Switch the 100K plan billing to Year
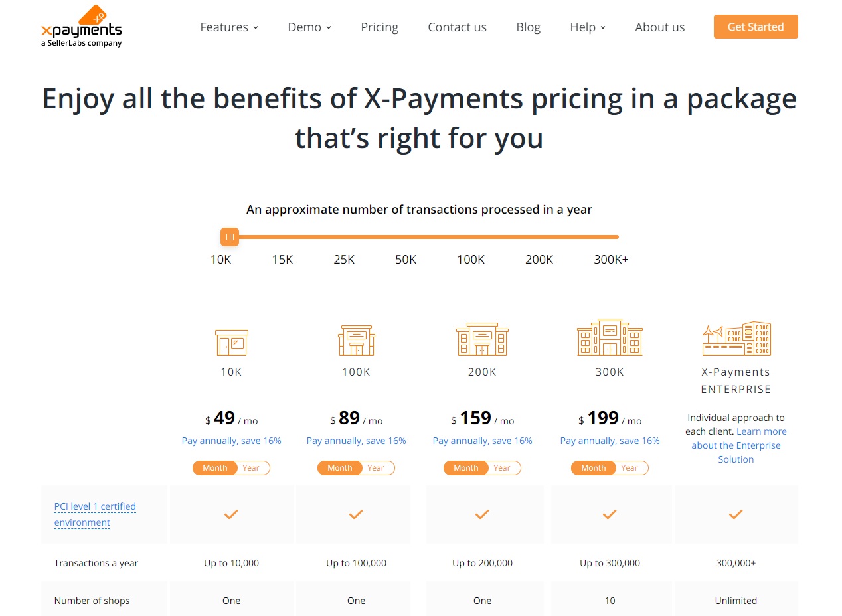 377,468
